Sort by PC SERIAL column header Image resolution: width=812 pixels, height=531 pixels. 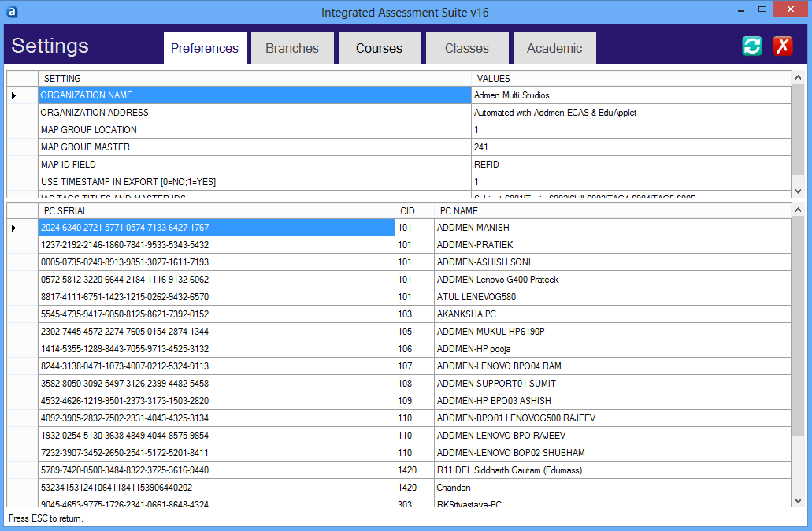pos(217,211)
